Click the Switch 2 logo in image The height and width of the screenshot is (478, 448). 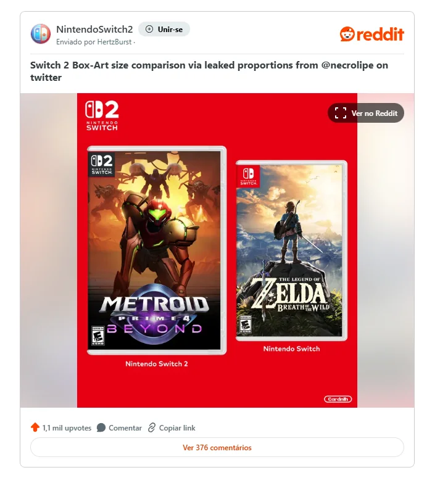tap(102, 115)
